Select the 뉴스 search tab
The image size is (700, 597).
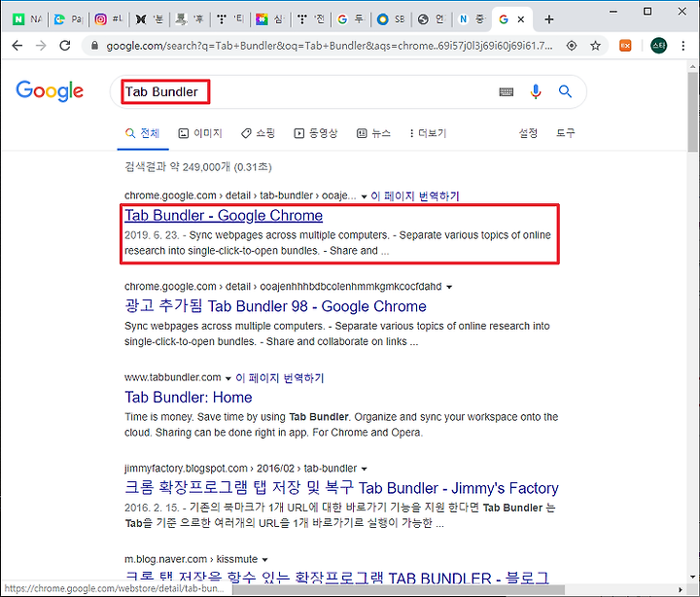(x=373, y=133)
